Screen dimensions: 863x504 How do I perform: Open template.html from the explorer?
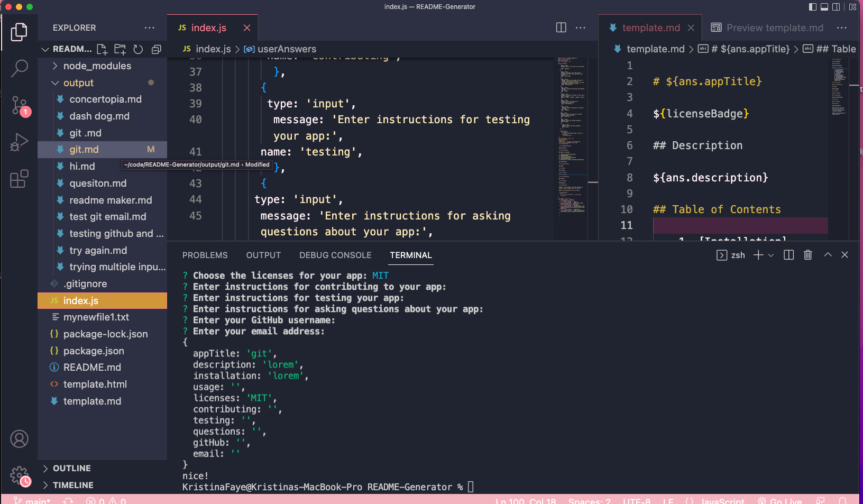click(x=102, y=384)
